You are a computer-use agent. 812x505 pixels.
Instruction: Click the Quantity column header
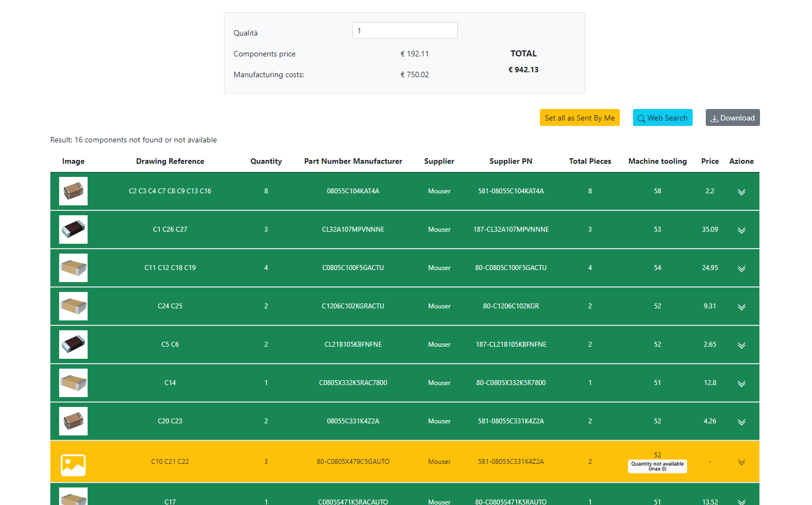266,161
